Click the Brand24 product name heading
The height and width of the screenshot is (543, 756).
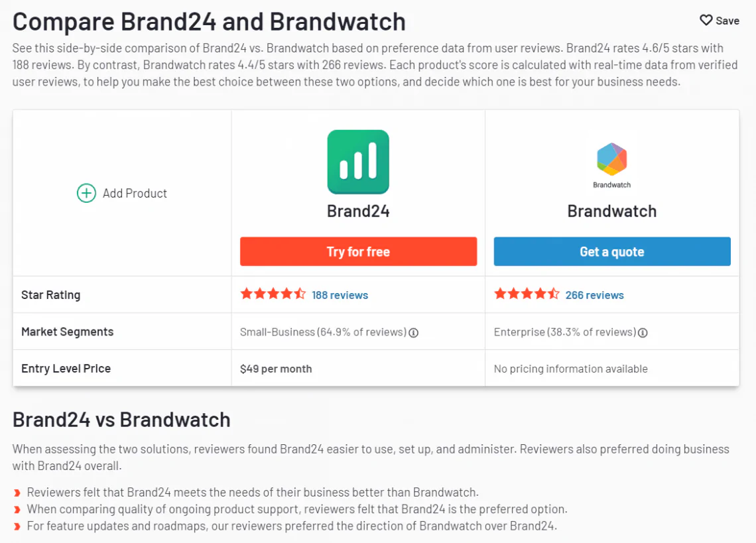pos(358,211)
